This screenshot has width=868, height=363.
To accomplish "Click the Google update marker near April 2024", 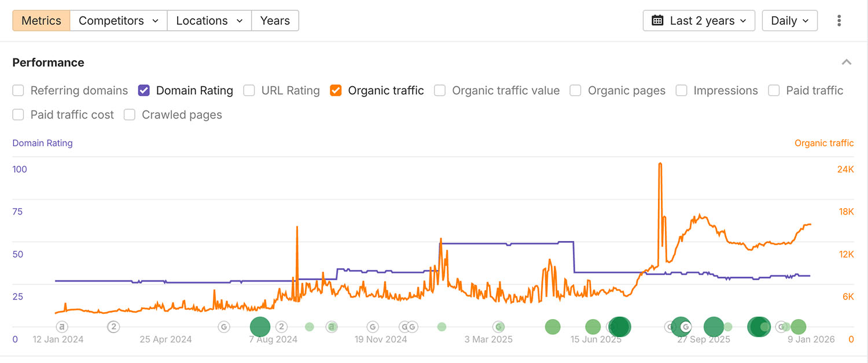I will point(224,327).
